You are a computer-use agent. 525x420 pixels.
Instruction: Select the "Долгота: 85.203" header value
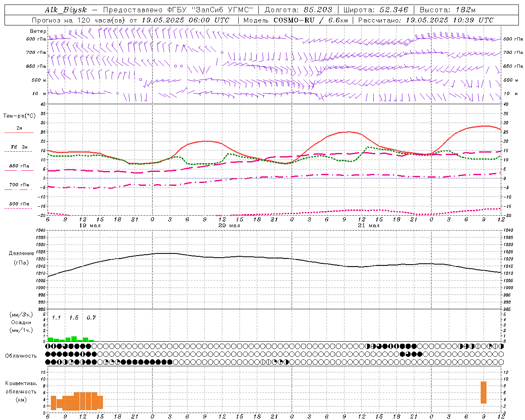[299, 10]
